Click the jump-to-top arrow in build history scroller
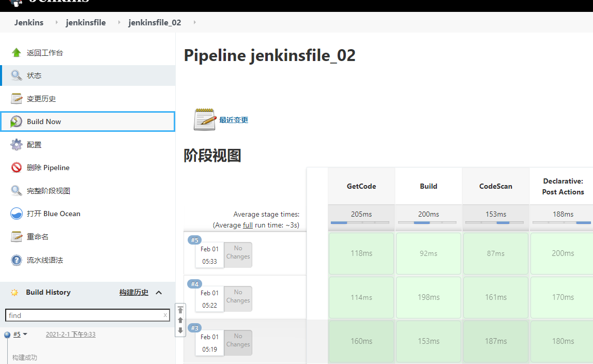This screenshot has width=593, height=364. click(x=180, y=310)
